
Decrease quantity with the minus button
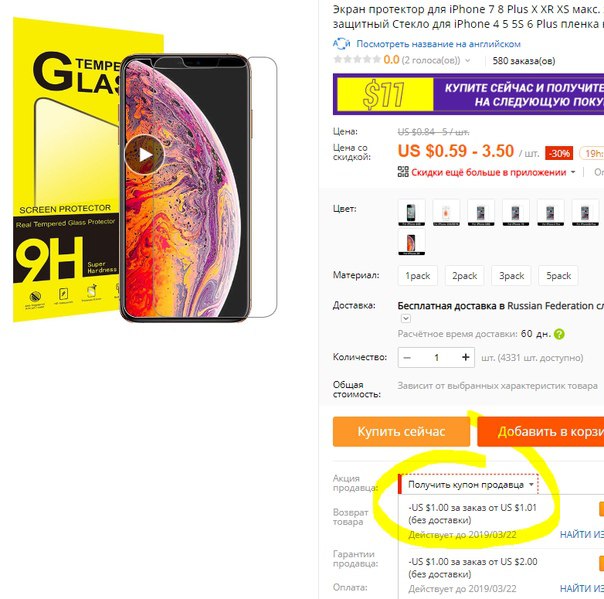407,357
